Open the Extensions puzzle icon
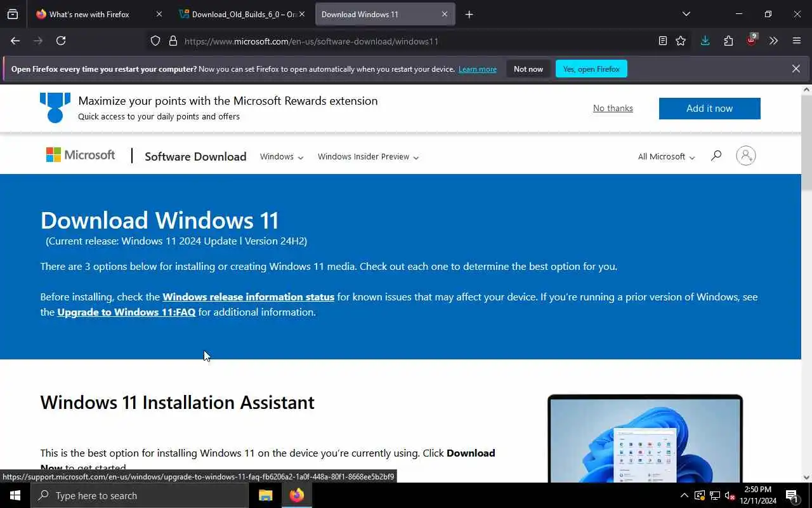This screenshot has width=812, height=508. pyautogui.click(x=728, y=41)
